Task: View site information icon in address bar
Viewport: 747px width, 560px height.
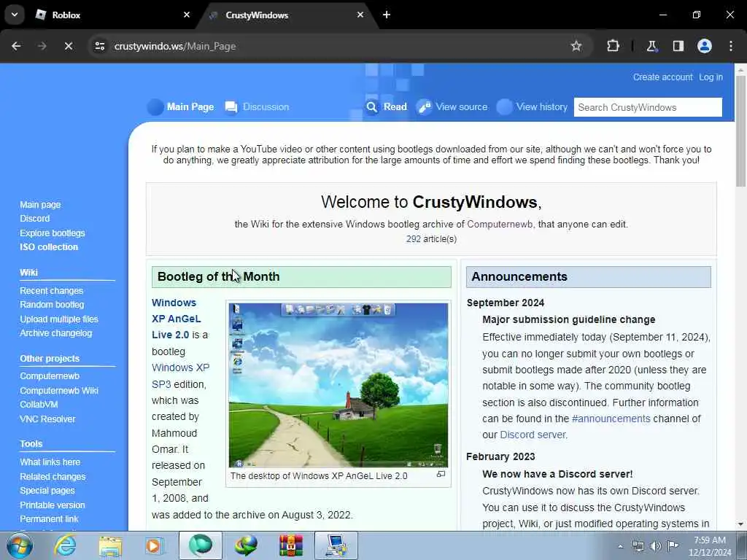Action: (x=99, y=46)
